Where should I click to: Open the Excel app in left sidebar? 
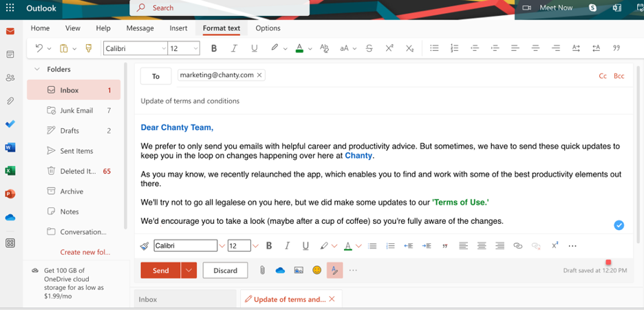(x=10, y=171)
